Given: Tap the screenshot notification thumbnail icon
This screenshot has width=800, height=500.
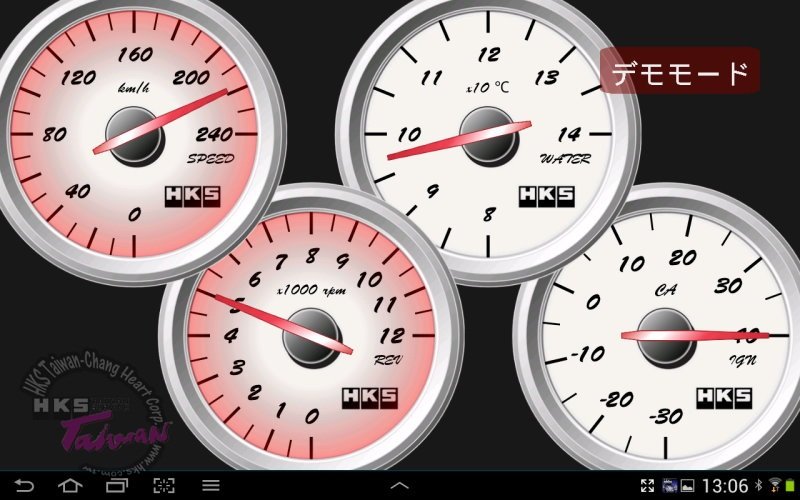Looking at the screenshot, I should 669,485.
